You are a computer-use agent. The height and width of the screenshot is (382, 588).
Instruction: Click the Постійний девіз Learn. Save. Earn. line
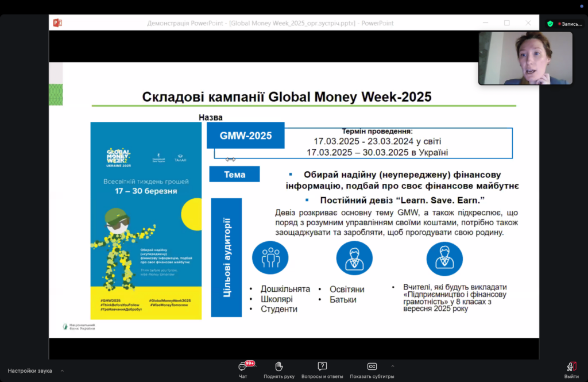tap(403, 200)
